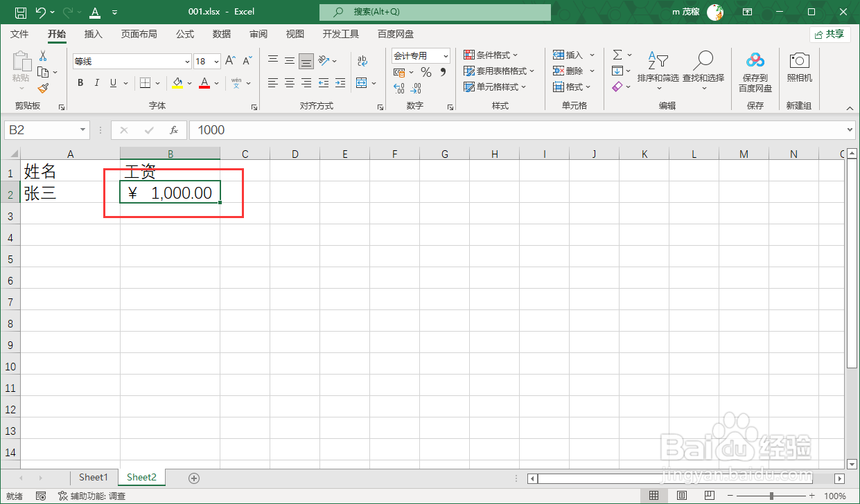Toggle center alignment
860x504 pixels.
click(x=289, y=82)
